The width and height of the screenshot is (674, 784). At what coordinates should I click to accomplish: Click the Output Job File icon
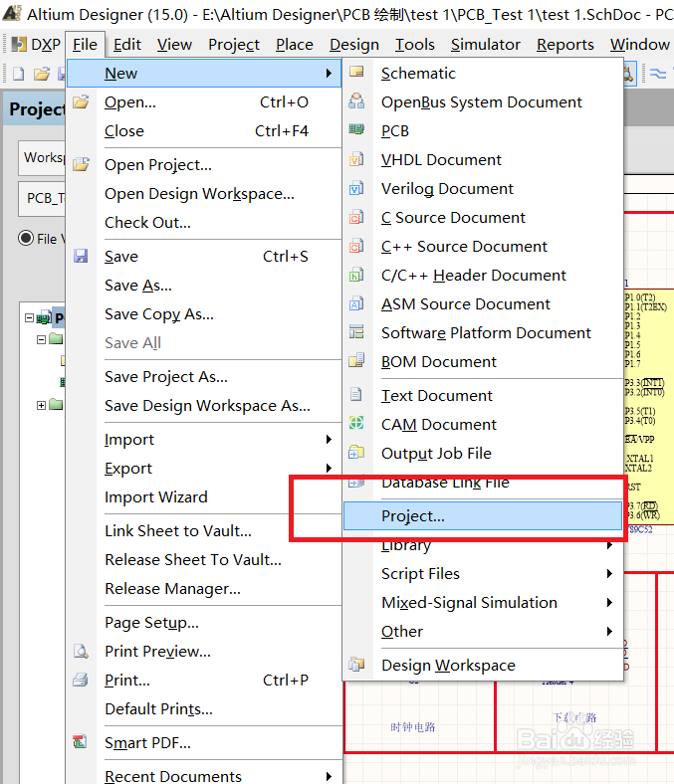coord(356,452)
